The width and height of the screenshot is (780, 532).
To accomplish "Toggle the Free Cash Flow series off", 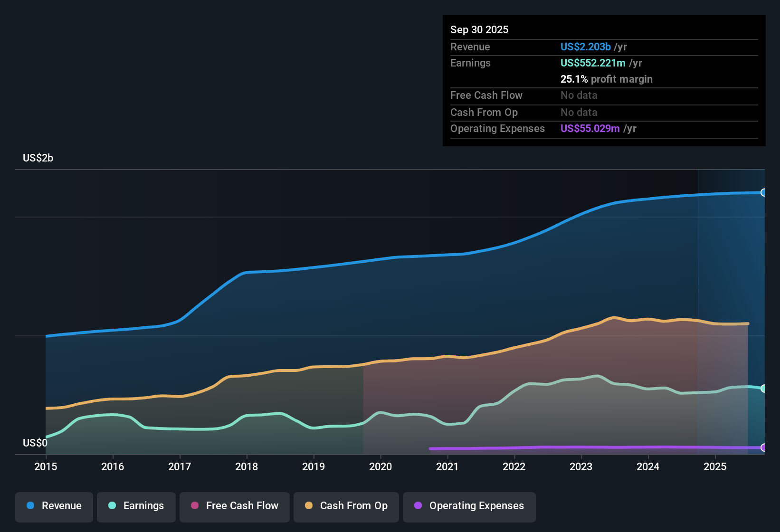I will [x=234, y=506].
